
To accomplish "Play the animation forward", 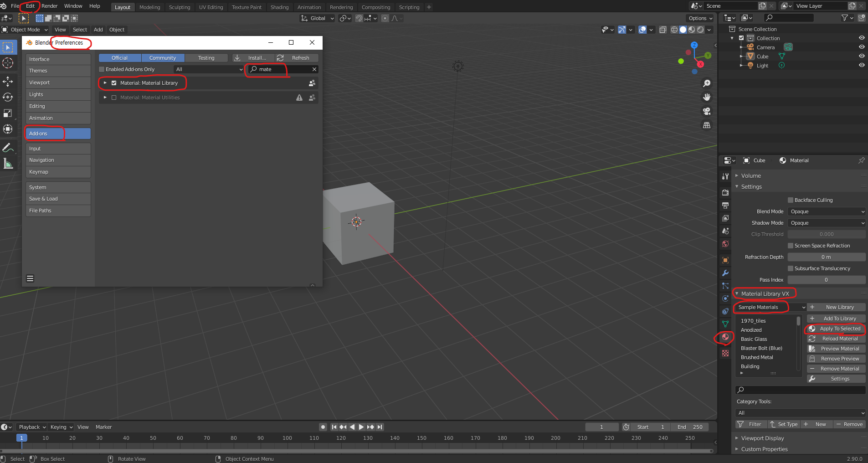I will point(361,427).
